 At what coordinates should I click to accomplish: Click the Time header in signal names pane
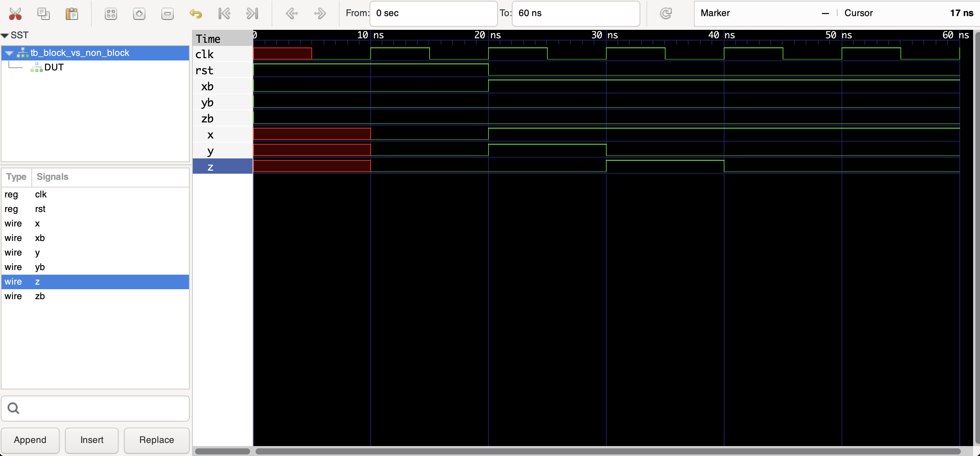click(x=222, y=39)
